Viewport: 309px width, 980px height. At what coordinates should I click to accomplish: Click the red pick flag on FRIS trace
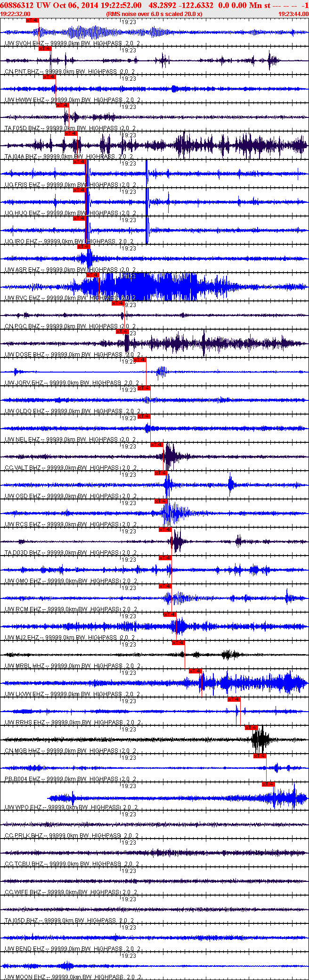coord(79,162)
